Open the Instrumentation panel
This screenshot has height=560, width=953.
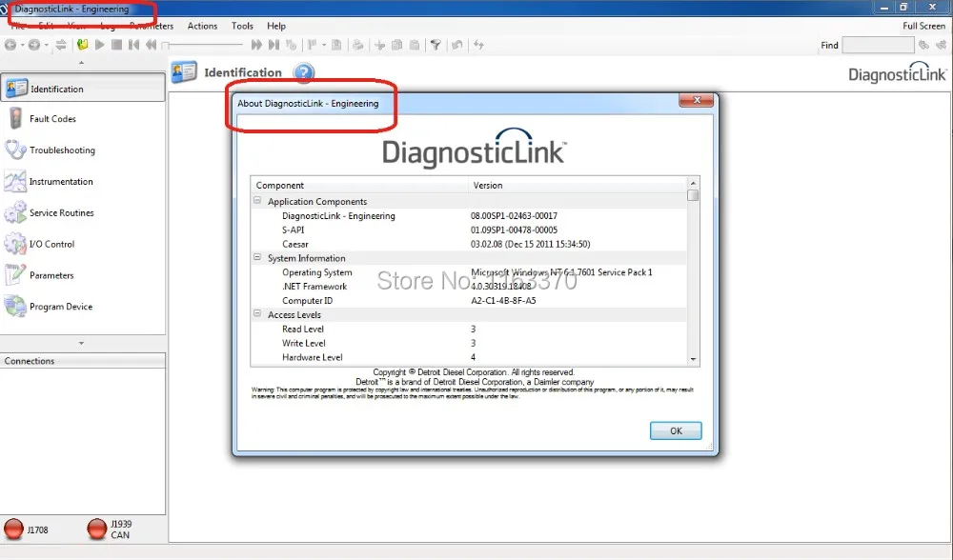(x=83, y=182)
